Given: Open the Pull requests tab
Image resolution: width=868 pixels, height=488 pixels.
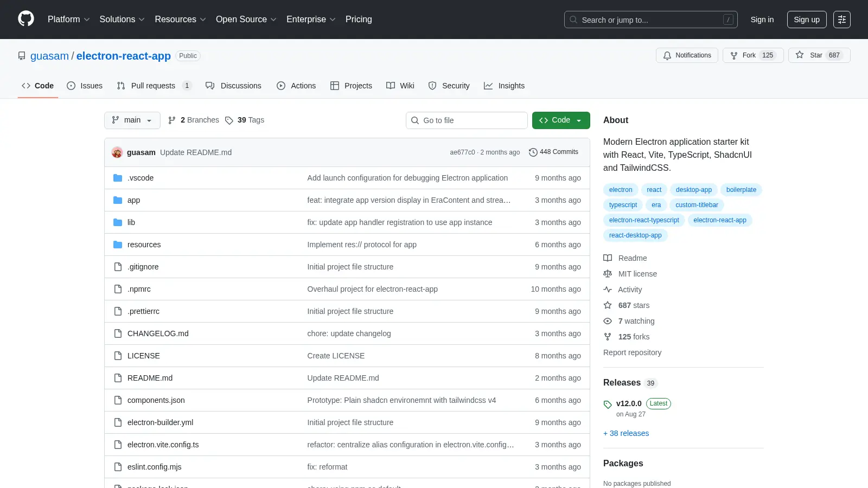Looking at the screenshot, I should (154, 86).
